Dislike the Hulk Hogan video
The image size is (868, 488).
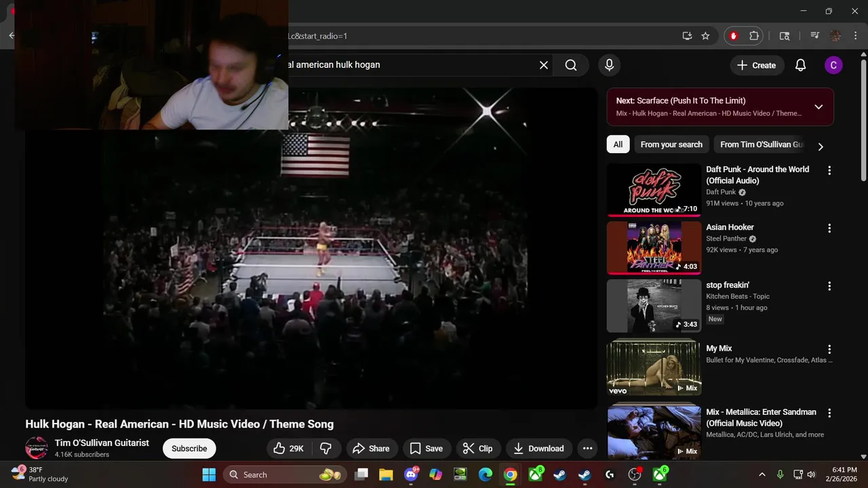click(x=326, y=449)
